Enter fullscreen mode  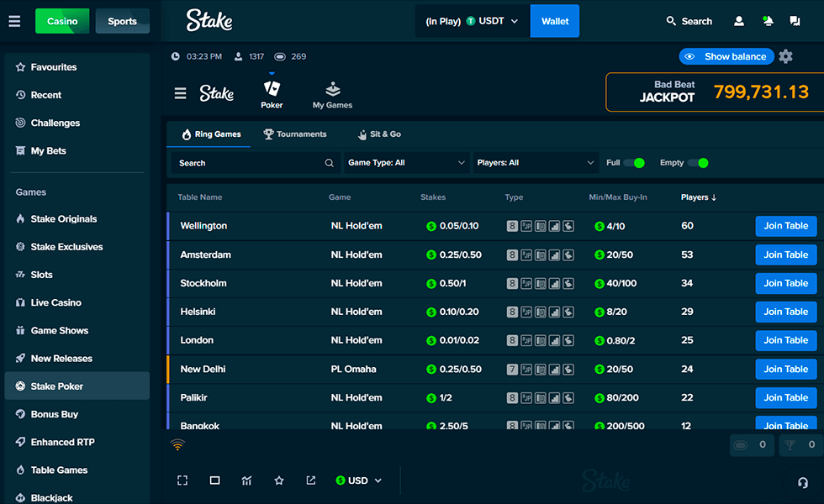pyautogui.click(x=182, y=480)
